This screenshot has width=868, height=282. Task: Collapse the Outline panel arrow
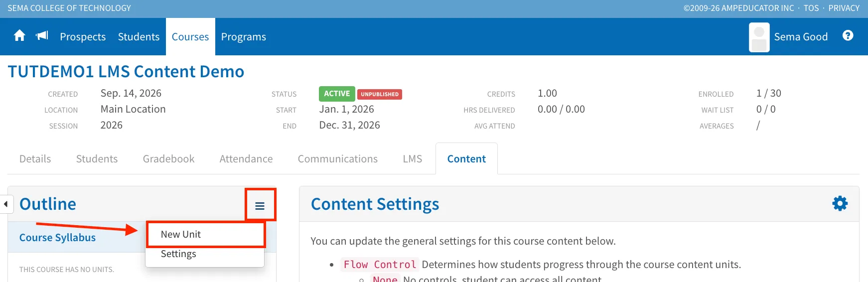pos(6,204)
